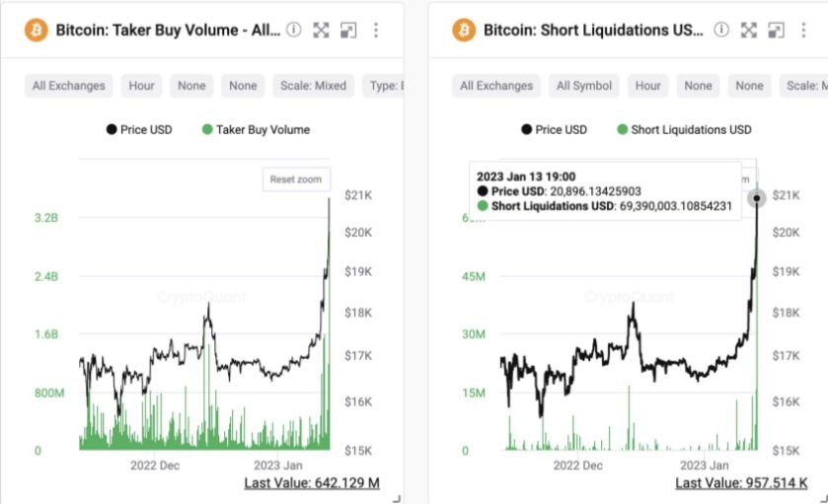The image size is (828, 504).
Task: Click the Bitcoin logo on Taker Buy Volume chart
Action: [37, 31]
